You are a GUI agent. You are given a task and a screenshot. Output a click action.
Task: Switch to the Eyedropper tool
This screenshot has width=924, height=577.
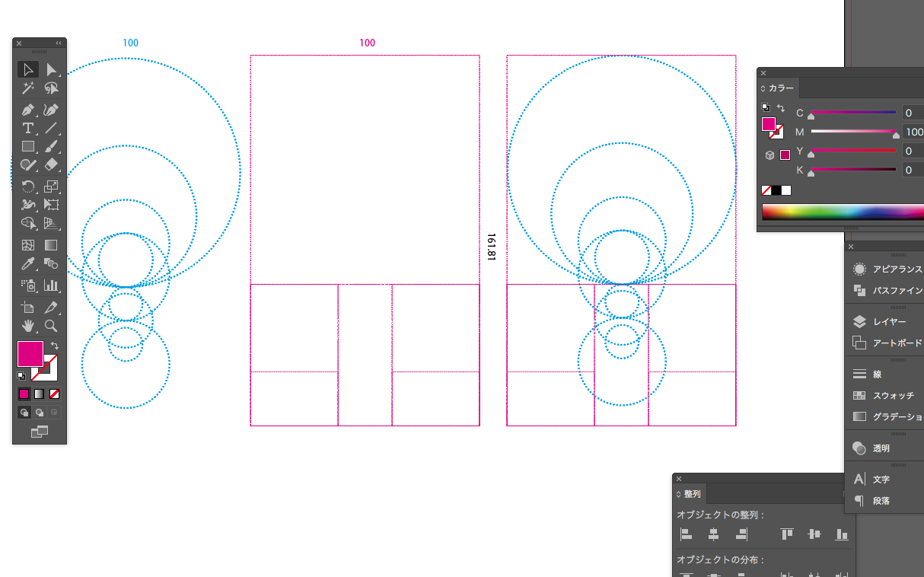28,264
